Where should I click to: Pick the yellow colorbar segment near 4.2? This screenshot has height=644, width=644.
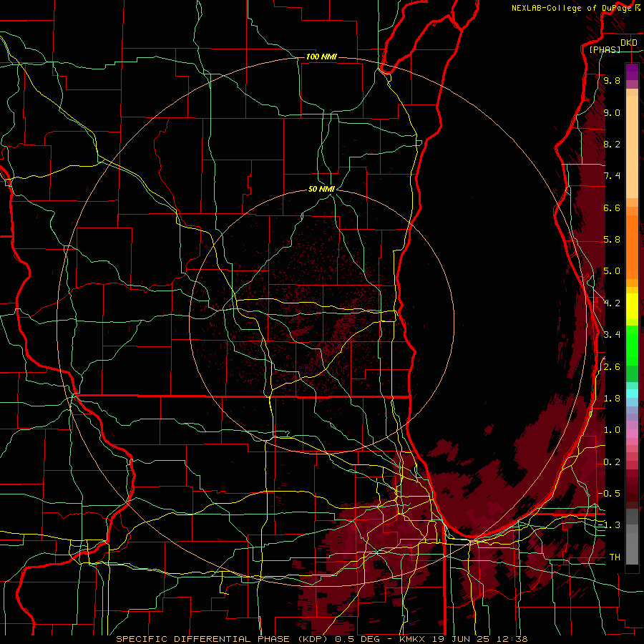pos(632,306)
